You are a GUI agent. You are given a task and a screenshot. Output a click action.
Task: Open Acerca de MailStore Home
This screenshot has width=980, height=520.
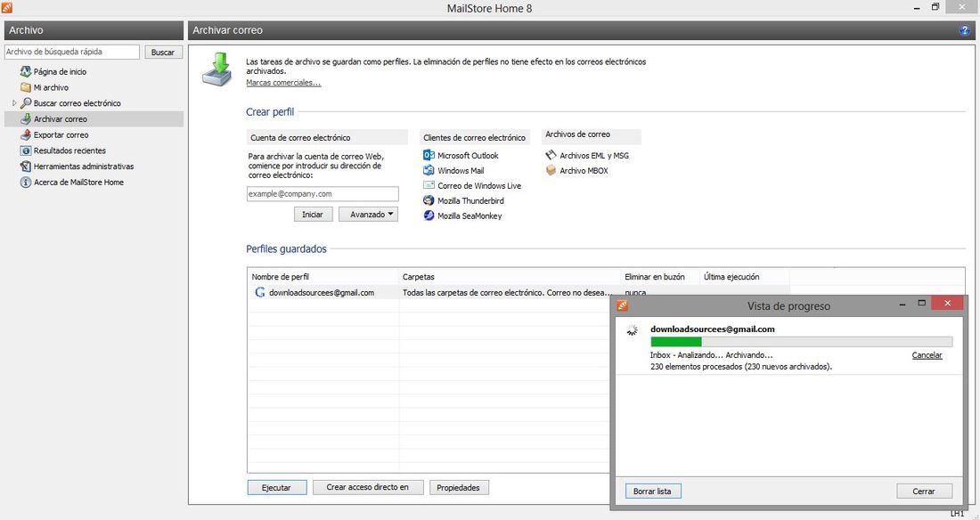78,182
